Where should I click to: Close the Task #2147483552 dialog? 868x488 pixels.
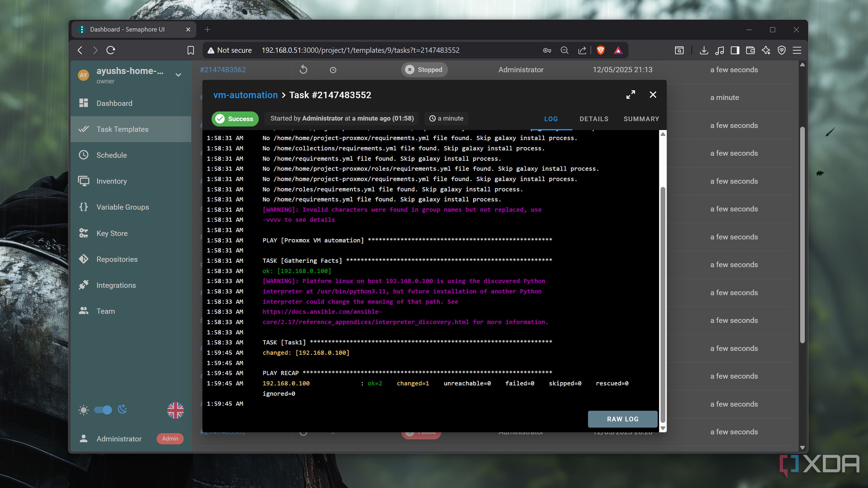(x=653, y=95)
